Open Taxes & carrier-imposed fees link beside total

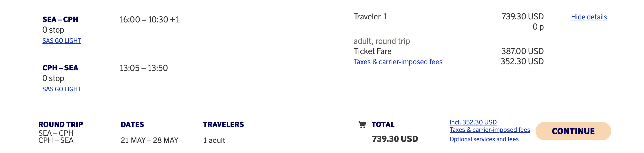(x=490, y=130)
